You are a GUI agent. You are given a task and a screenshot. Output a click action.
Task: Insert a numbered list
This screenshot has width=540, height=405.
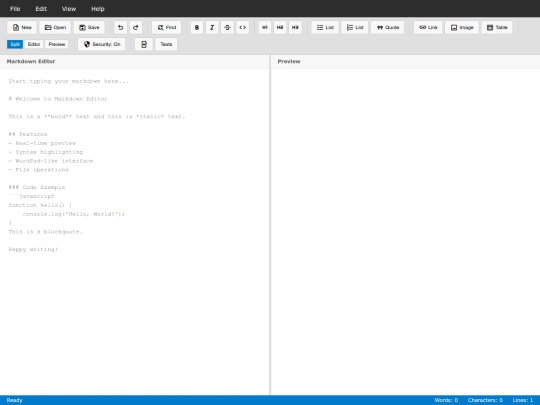click(x=355, y=28)
